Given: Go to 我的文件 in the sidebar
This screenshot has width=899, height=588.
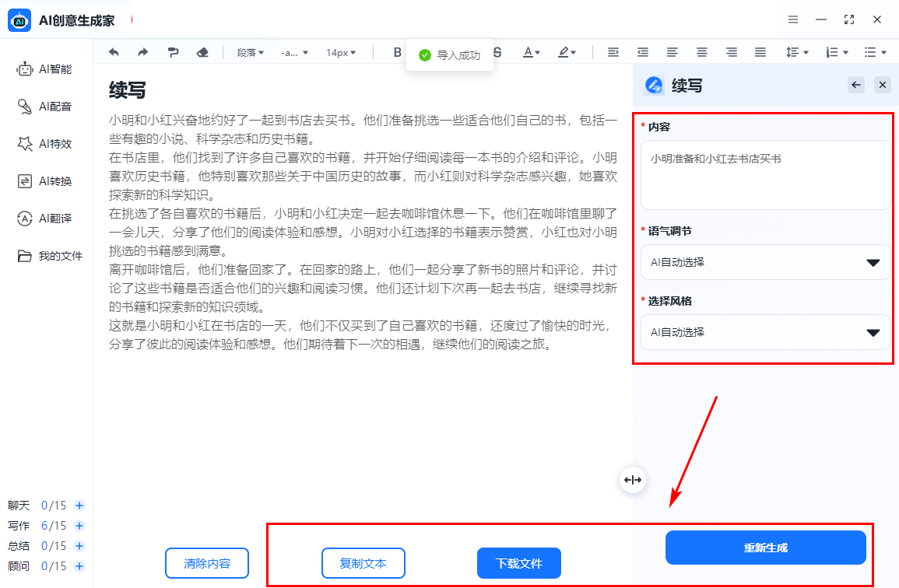Looking at the screenshot, I should click(50, 256).
